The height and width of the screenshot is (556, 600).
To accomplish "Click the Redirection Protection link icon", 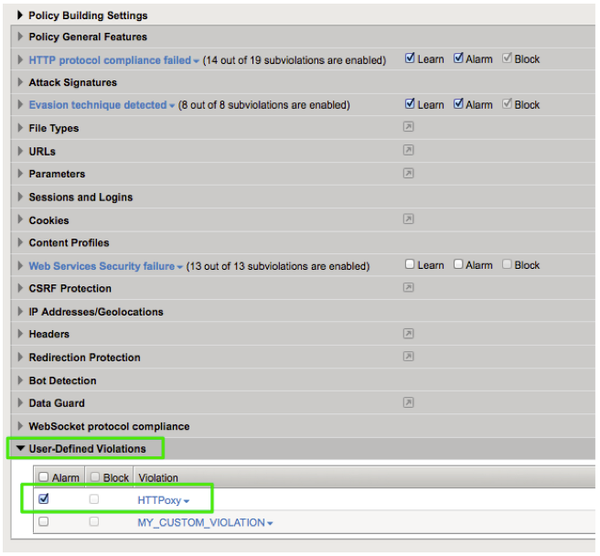I will click(x=408, y=357).
